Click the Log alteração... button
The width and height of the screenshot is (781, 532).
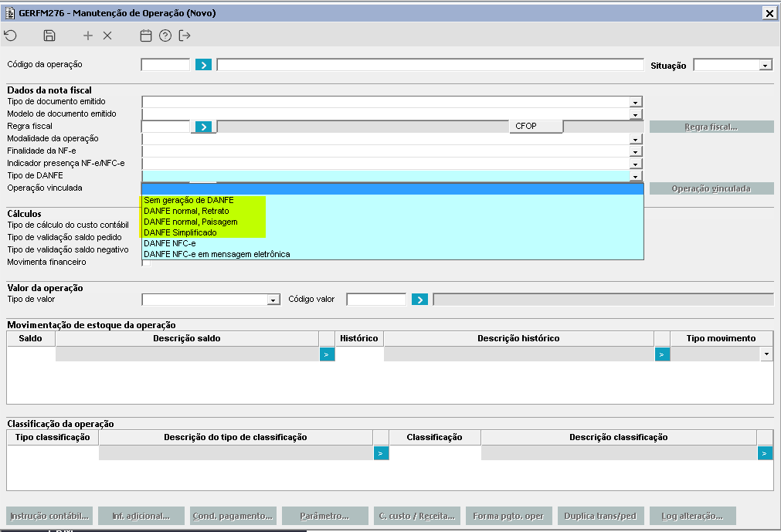coord(692,516)
